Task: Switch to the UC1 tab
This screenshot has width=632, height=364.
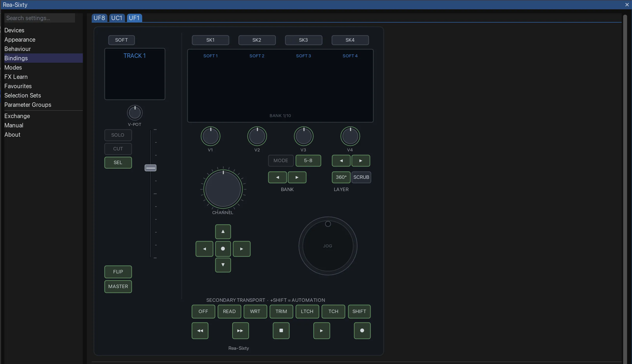Action: click(117, 18)
